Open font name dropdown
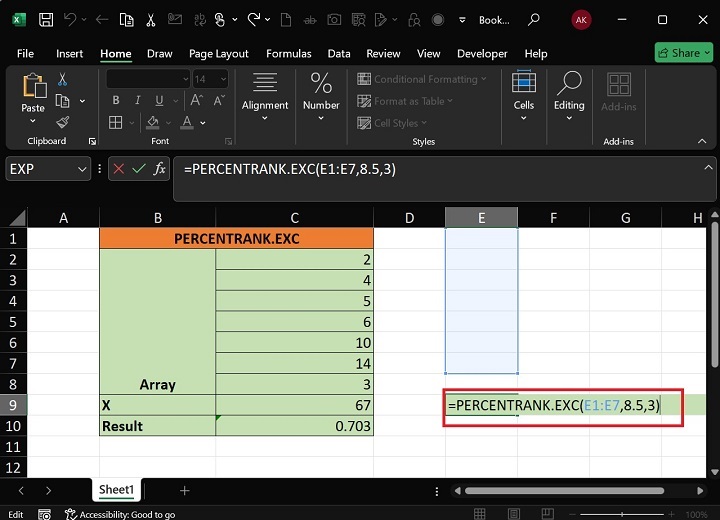This screenshot has width=720, height=520. (186, 79)
